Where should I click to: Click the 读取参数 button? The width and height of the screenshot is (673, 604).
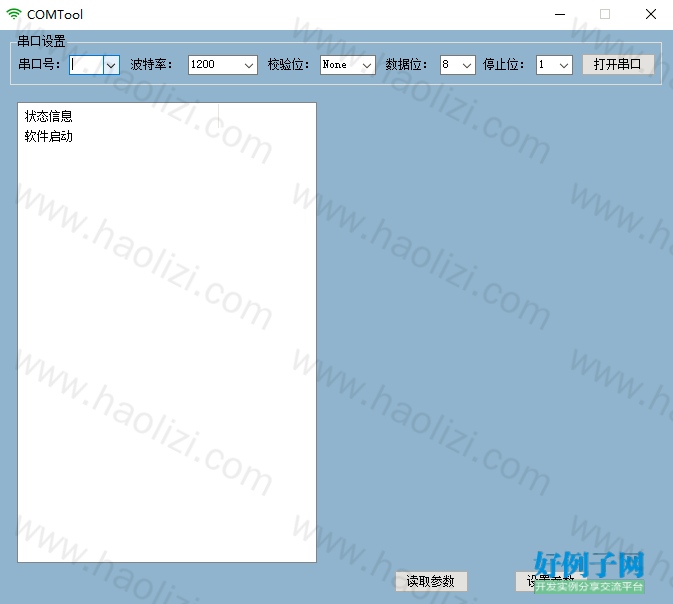pyautogui.click(x=431, y=581)
